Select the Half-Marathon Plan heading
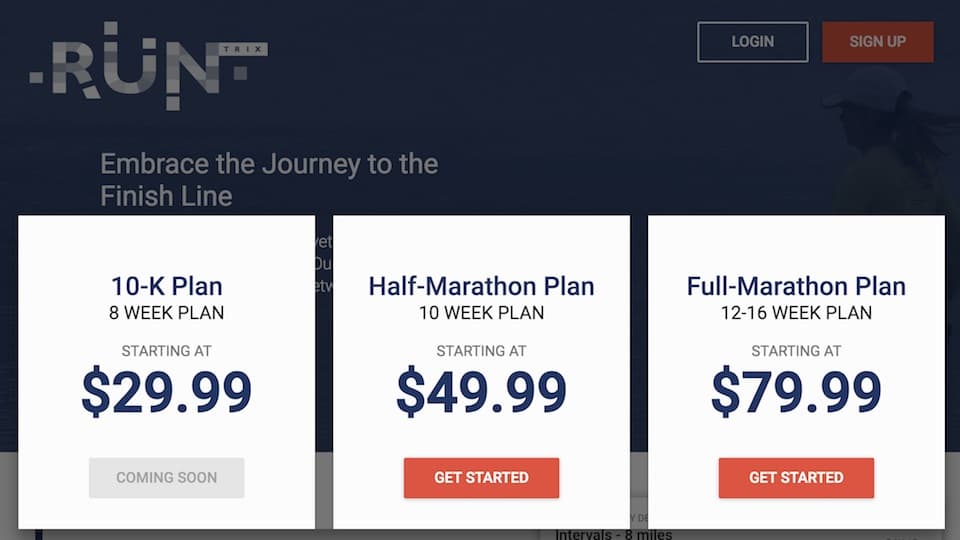This screenshot has width=960, height=540. click(481, 286)
